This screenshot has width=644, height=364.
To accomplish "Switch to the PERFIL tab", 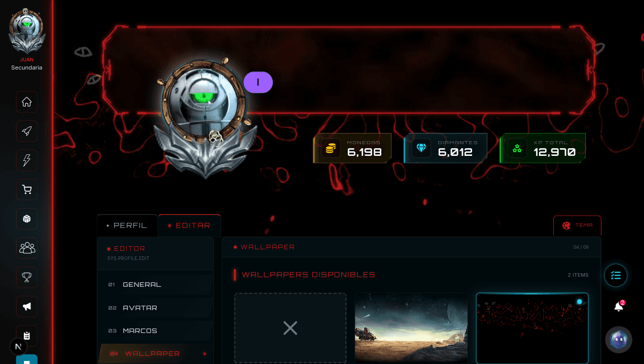I will point(127,225).
